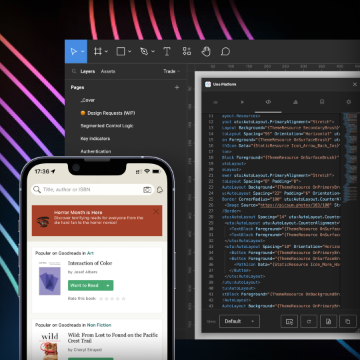Switch to the Layers tab

pos(88,71)
